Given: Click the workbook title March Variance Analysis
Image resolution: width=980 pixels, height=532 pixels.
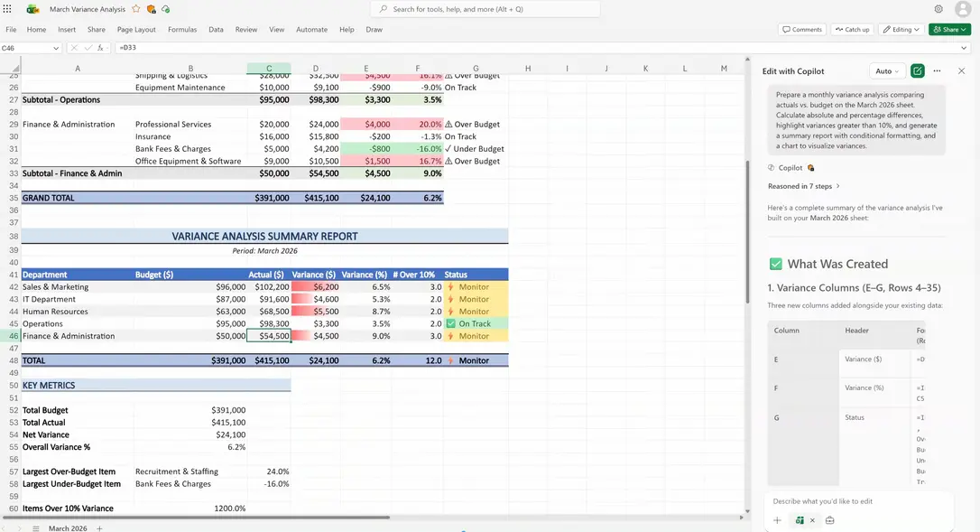Looking at the screenshot, I should point(88,9).
